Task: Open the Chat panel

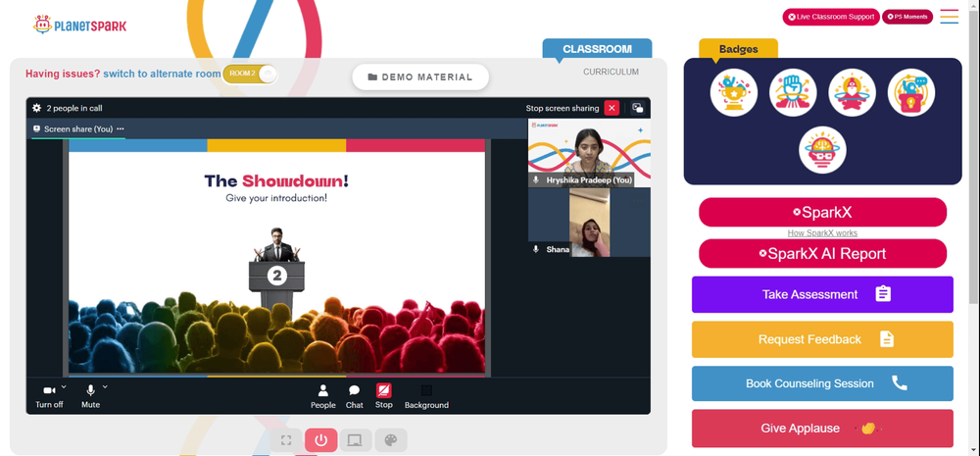Action: pos(355,396)
